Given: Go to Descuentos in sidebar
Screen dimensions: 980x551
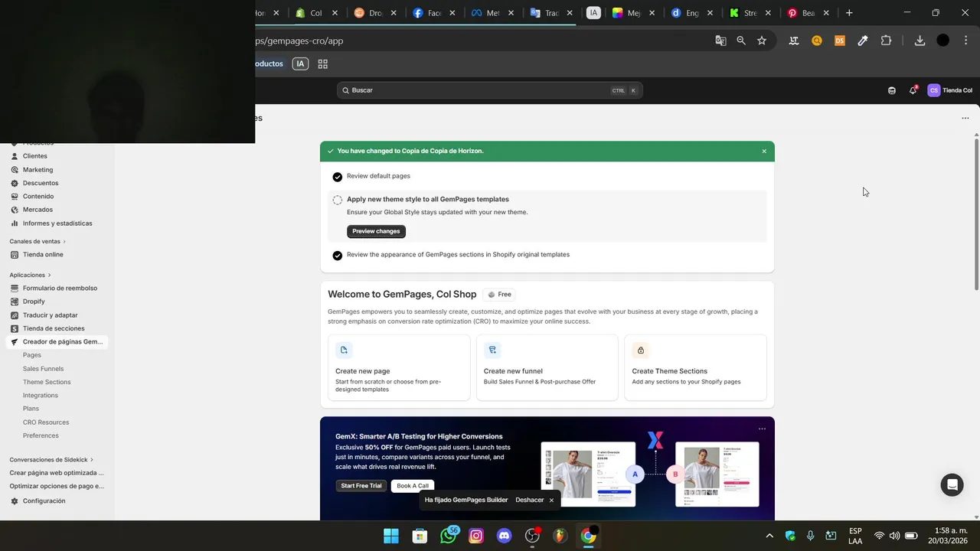Looking at the screenshot, I should 40,183.
